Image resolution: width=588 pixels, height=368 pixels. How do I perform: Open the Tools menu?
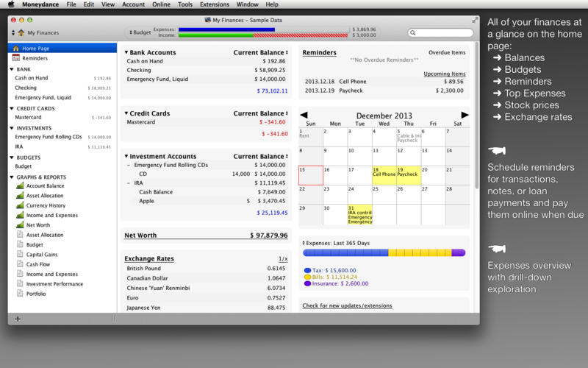185,4
